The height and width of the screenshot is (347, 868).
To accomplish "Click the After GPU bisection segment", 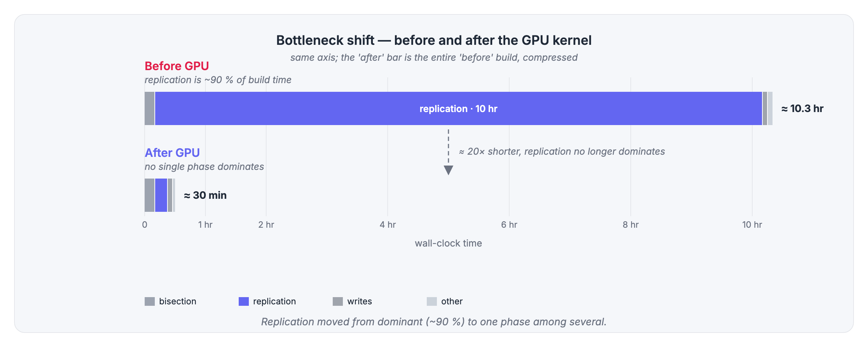I will 149,195.
